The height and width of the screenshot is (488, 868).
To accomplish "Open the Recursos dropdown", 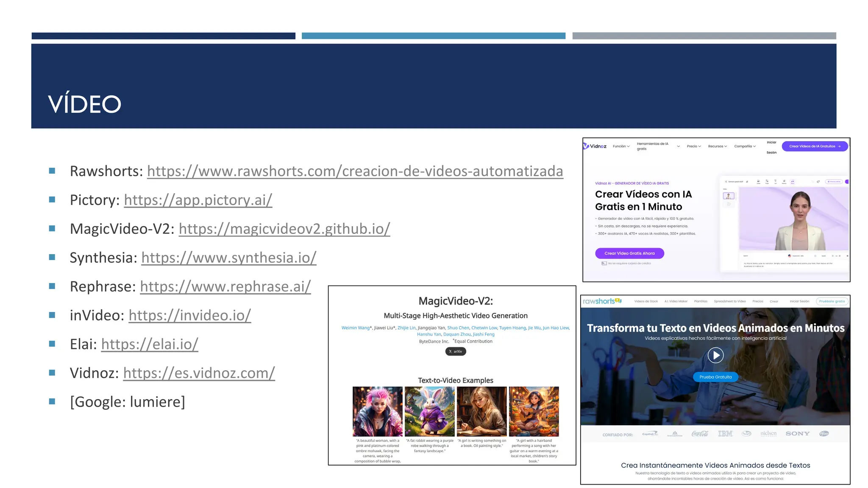I will coord(717,146).
